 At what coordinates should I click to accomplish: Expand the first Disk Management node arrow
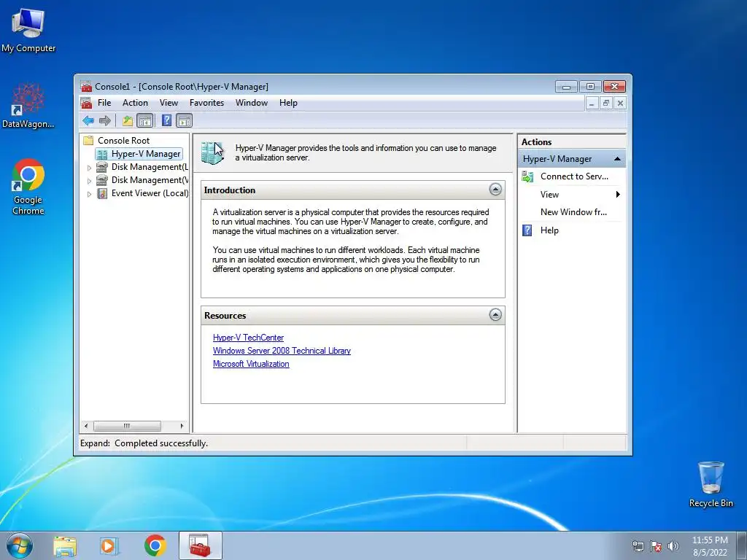(x=89, y=168)
